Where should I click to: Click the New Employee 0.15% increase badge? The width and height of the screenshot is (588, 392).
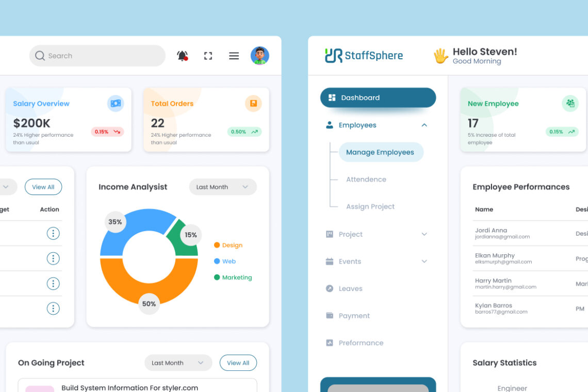coord(562,132)
